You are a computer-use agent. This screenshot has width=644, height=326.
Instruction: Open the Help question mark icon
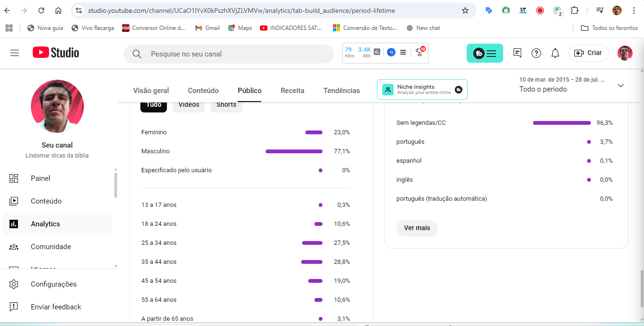point(536,53)
